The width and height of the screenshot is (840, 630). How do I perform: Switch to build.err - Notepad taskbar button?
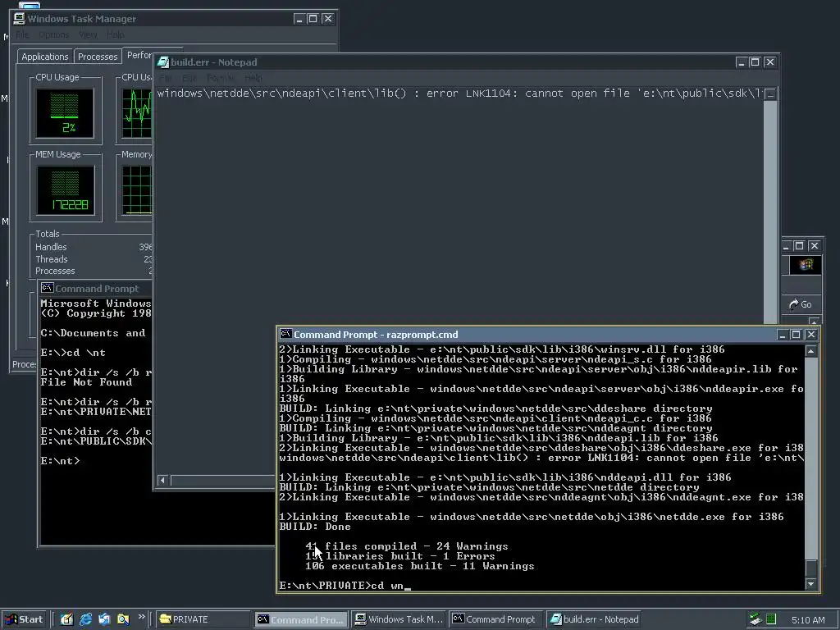[x=594, y=619]
